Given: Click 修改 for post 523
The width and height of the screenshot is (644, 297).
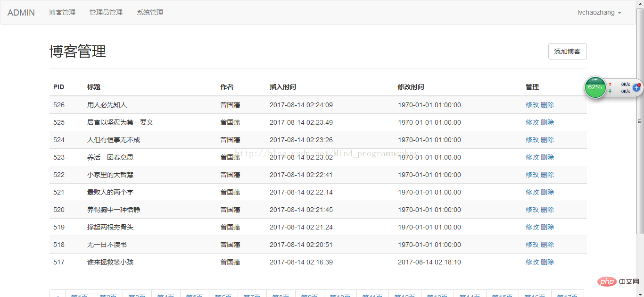Looking at the screenshot, I should 532,157.
